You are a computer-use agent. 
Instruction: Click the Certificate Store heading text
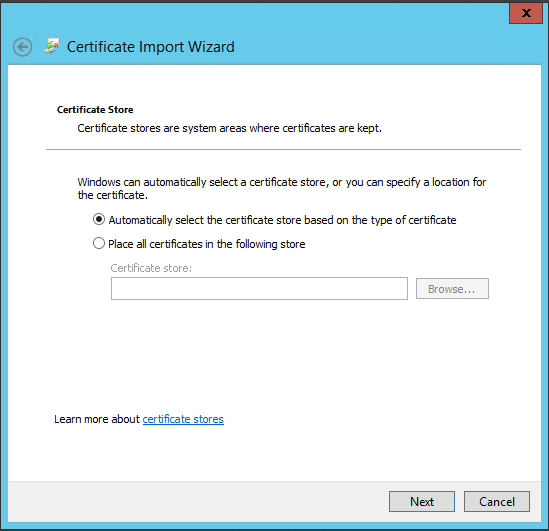[95, 110]
